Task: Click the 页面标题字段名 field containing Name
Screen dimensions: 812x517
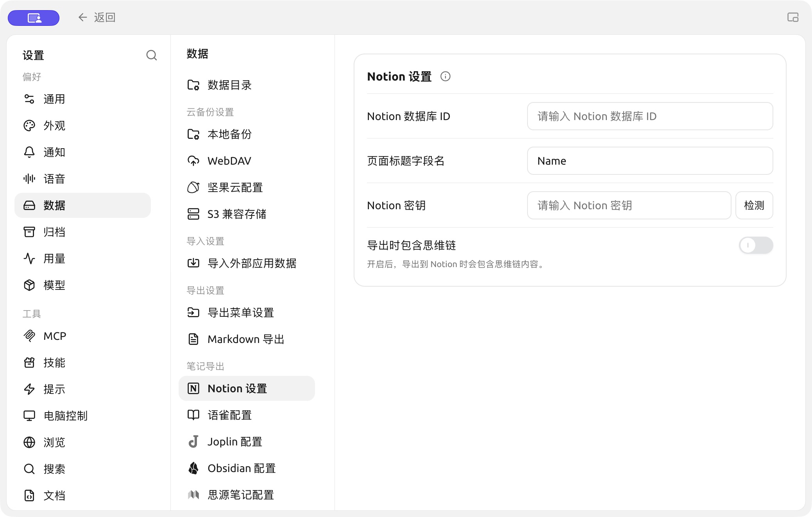Action: [x=650, y=161]
